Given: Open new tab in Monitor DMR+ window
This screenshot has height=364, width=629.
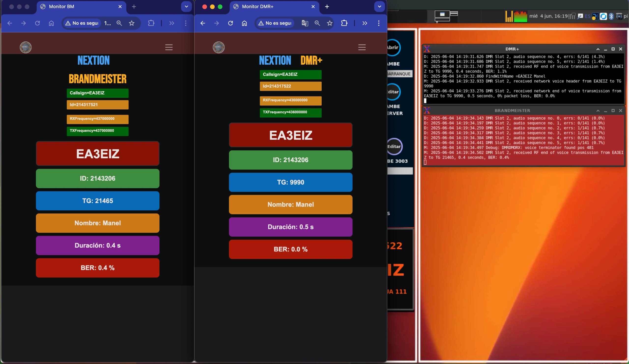Looking at the screenshot, I should tap(327, 7).
